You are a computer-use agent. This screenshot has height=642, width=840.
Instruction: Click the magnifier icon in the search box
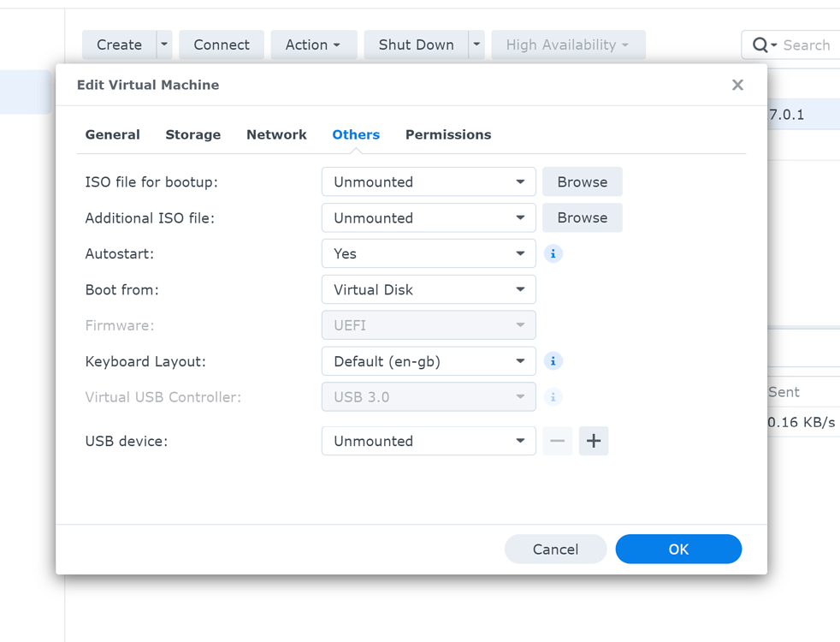coord(760,45)
